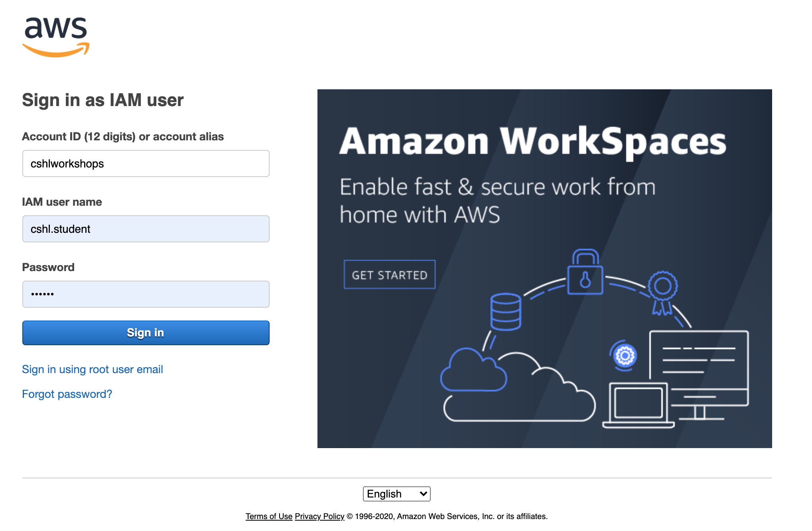Click the gear icon in the WorkSpaces graphic
Screen dimensions: 812x531
(x=625, y=355)
